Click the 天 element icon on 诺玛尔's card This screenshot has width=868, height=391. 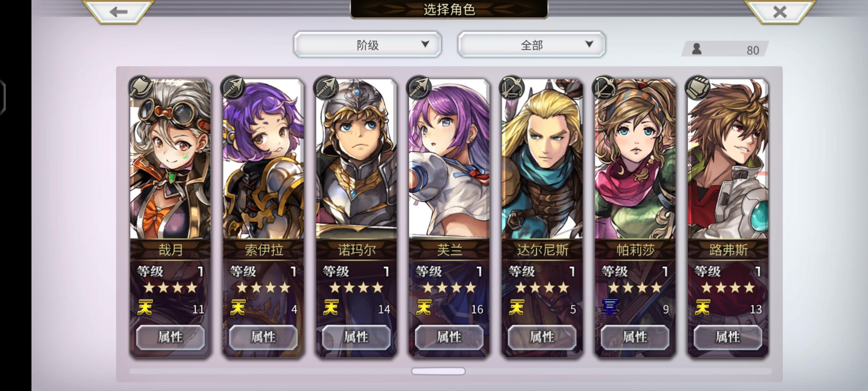point(331,308)
